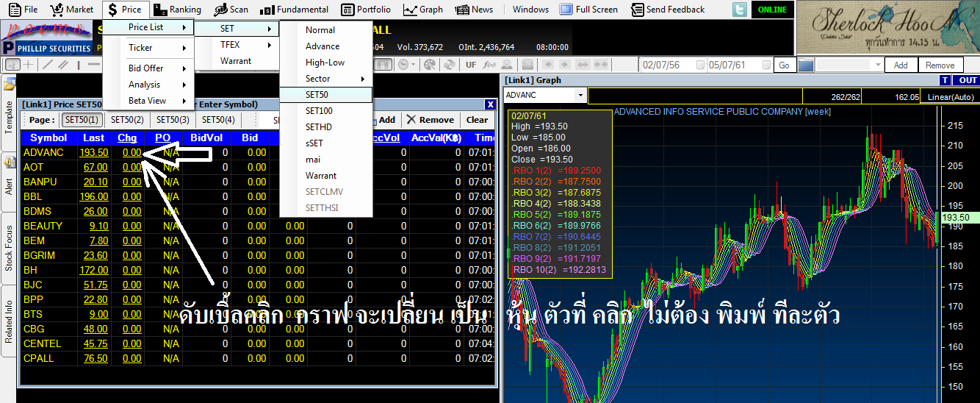Click the T button in Graph title bar
Screen dimensions: 980x403
click(945, 80)
